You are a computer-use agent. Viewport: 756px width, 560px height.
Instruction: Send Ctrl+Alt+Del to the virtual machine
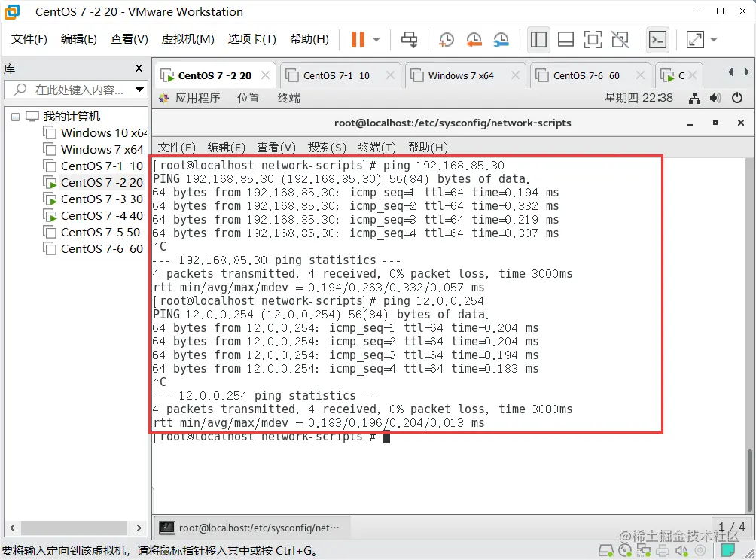409,41
